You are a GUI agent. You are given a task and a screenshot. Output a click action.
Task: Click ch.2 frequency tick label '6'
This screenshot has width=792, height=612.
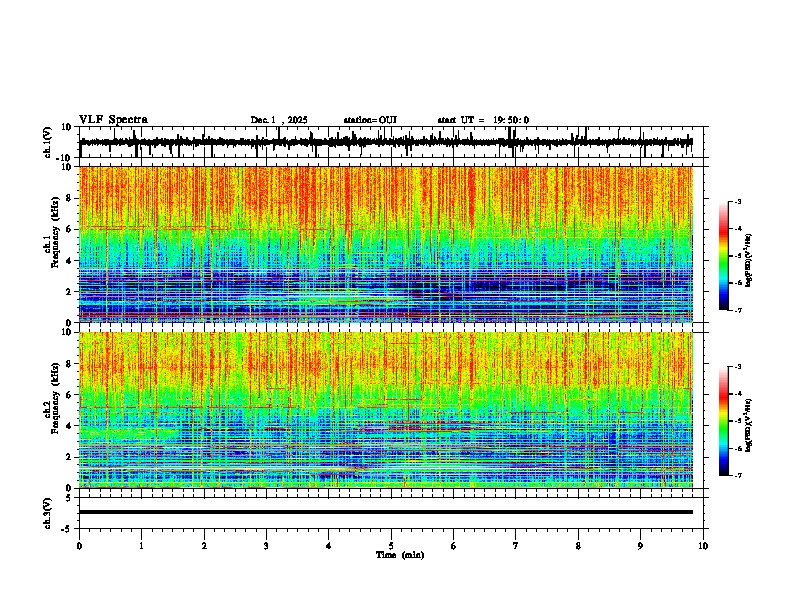click(70, 395)
